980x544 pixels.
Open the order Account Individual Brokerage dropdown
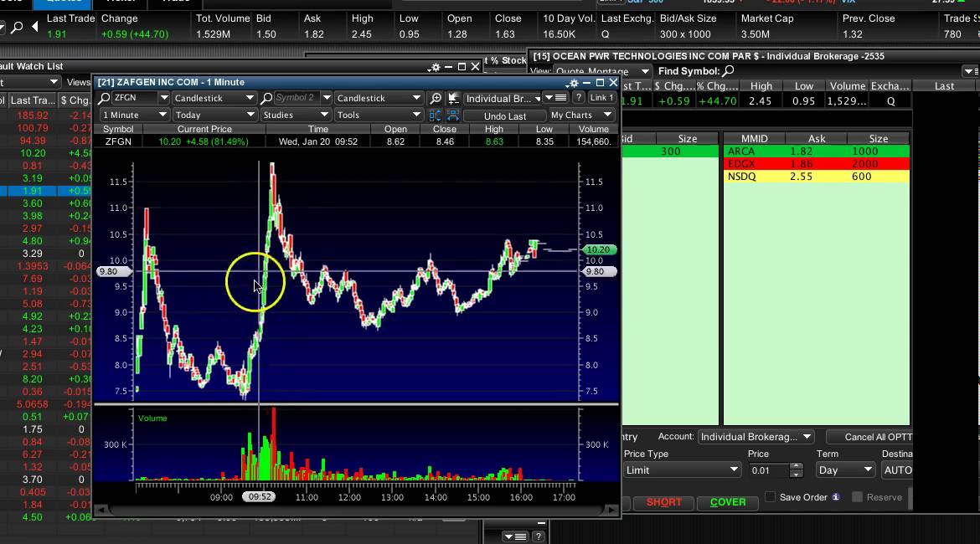[x=756, y=437]
